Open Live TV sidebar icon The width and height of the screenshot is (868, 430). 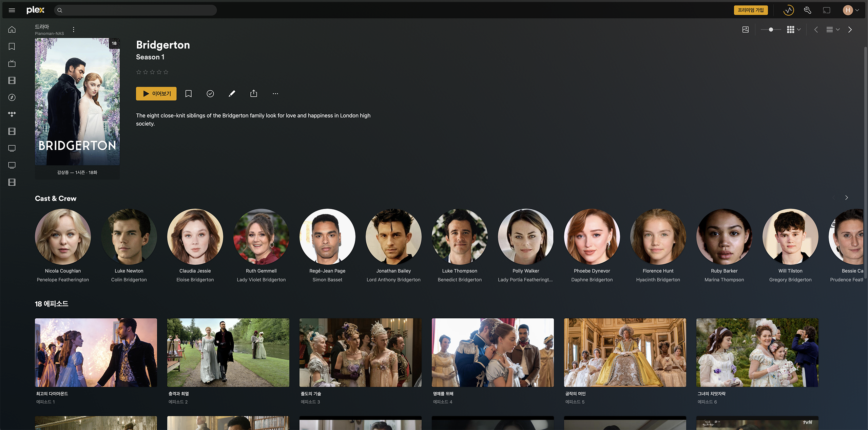tap(12, 63)
